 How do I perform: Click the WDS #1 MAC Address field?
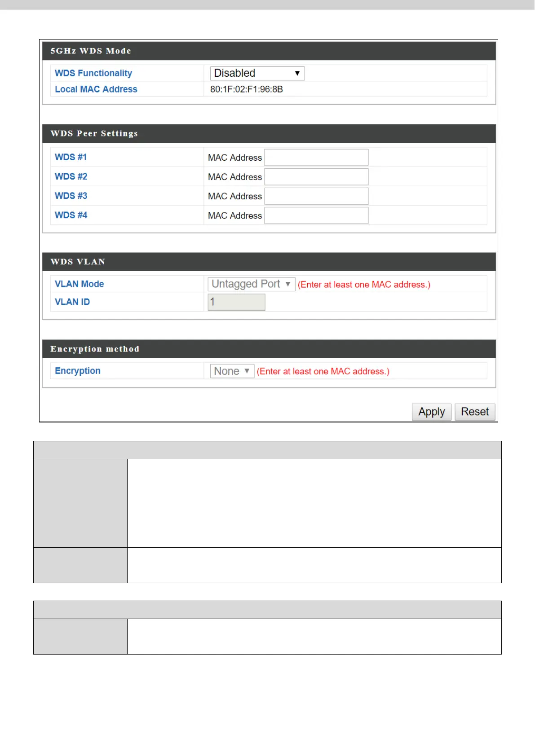pyautogui.click(x=316, y=158)
